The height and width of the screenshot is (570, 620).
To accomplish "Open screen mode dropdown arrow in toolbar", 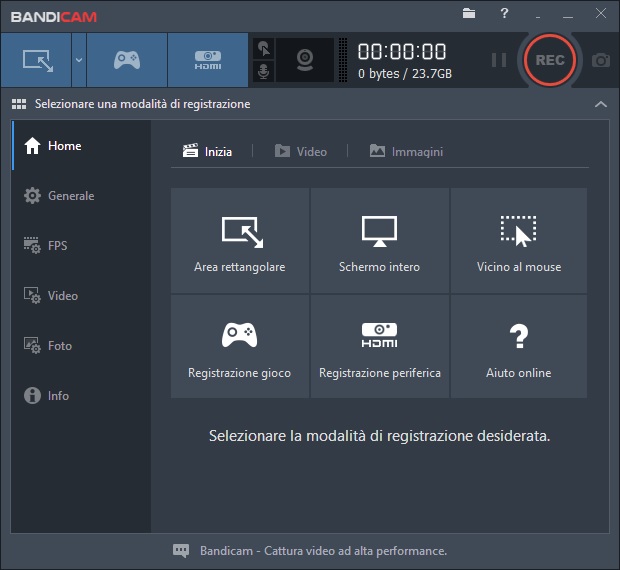I will pos(79,60).
